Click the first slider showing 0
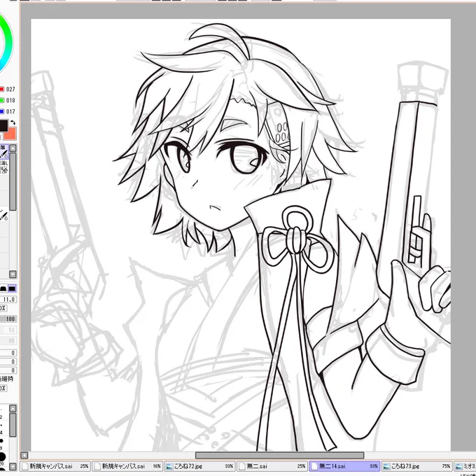The height and width of the screenshot is (476, 476). [x=8, y=353]
